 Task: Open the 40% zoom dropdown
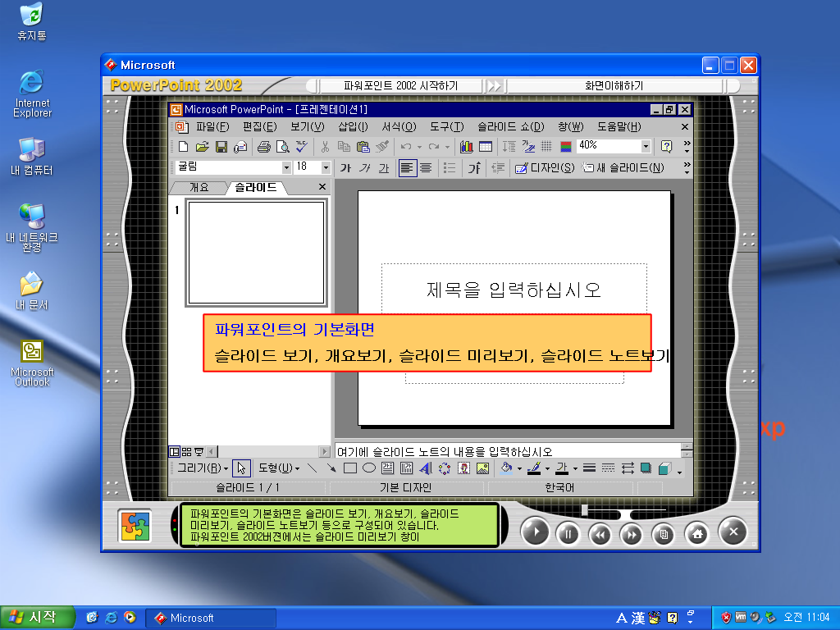pos(646,146)
